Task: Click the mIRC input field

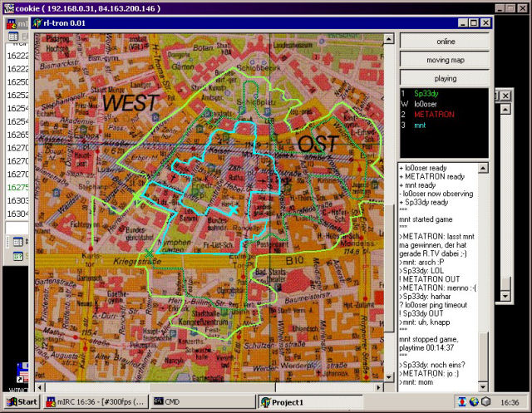Action: pyautogui.click(x=17, y=228)
